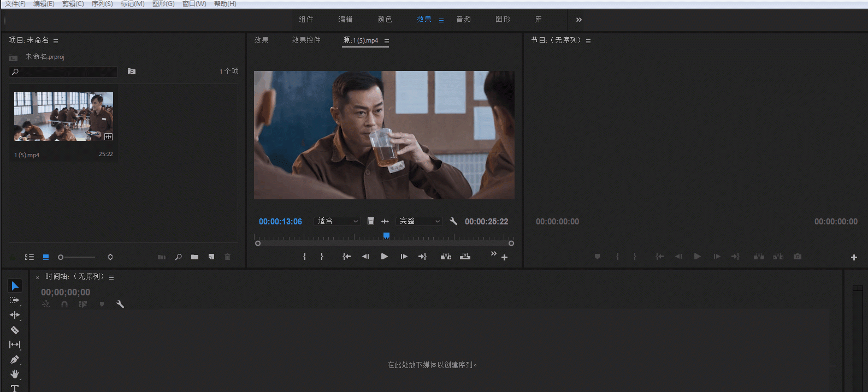868x392 pixels.
Task: Switch to the 效果 panel tab
Action: (261, 40)
